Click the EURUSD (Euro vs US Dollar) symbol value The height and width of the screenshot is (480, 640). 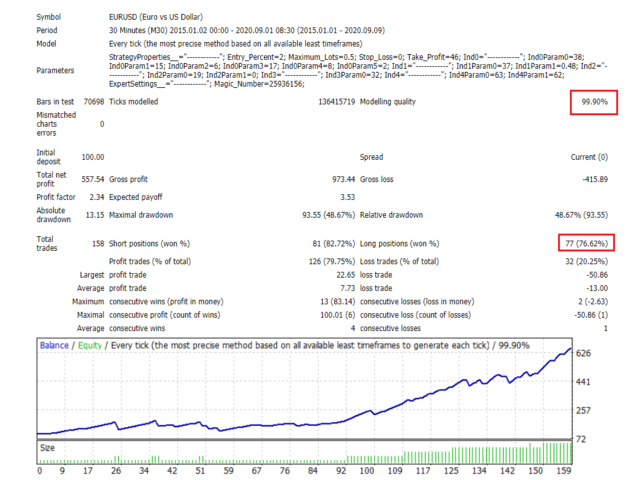click(156, 17)
